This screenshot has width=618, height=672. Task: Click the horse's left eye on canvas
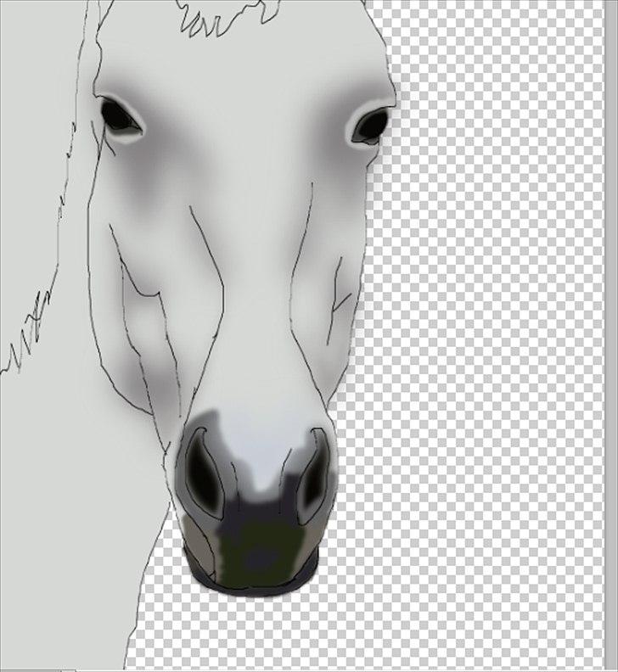tap(118, 116)
